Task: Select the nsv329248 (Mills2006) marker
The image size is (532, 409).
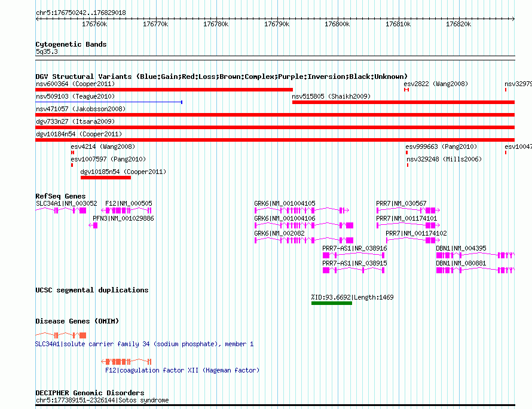Action: click(x=408, y=165)
